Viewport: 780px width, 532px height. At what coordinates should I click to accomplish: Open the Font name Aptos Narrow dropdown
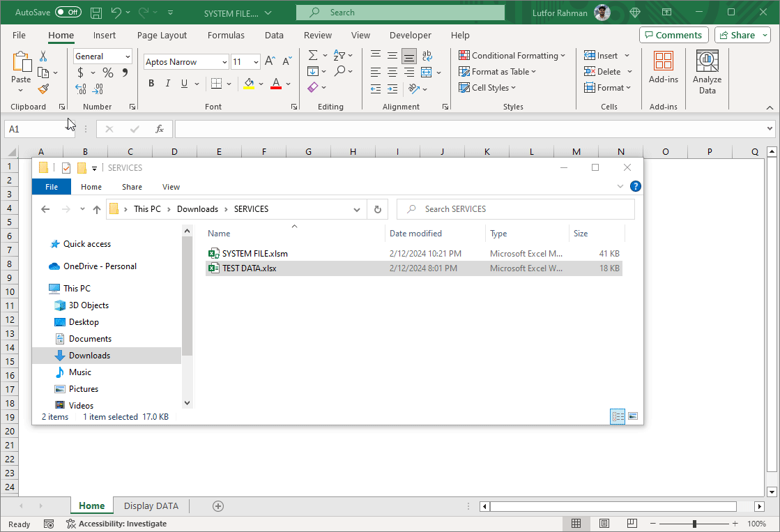click(x=224, y=62)
